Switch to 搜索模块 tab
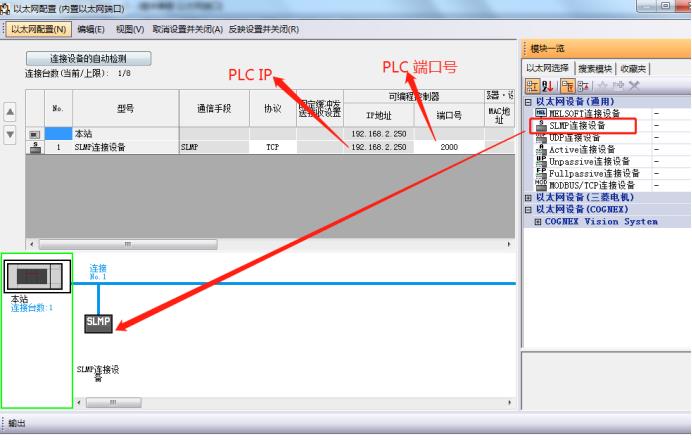The height and width of the screenshot is (440, 692). (594, 68)
